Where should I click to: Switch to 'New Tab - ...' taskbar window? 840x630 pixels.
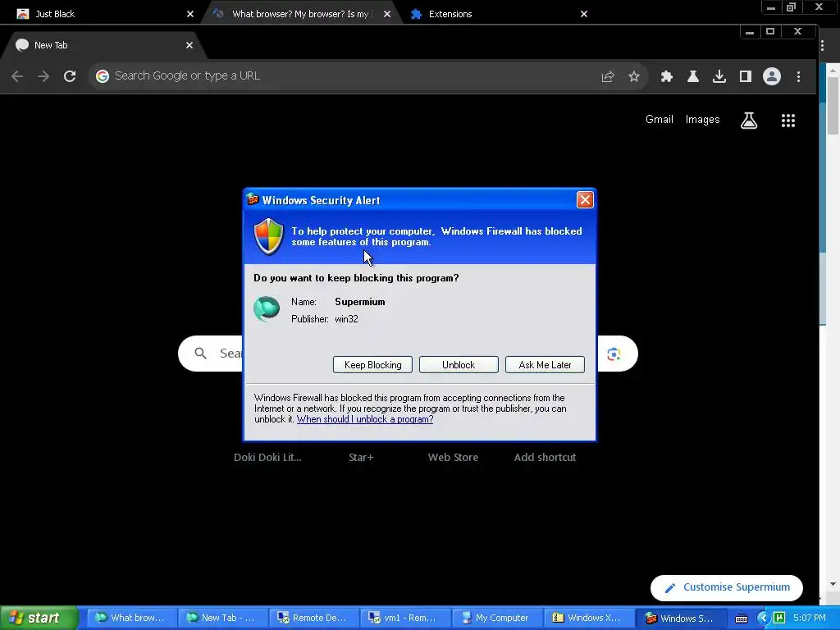221,619
